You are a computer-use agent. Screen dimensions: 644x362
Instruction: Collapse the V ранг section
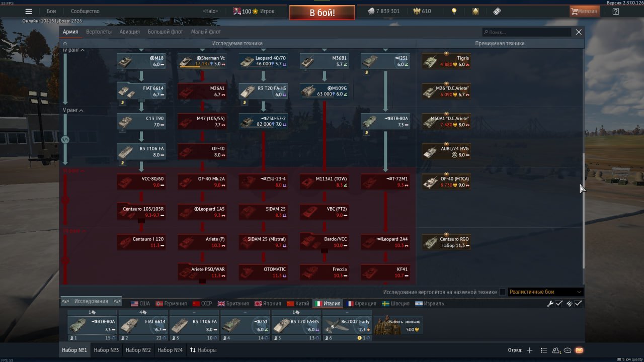pyautogui.click(x=82, y=111)
